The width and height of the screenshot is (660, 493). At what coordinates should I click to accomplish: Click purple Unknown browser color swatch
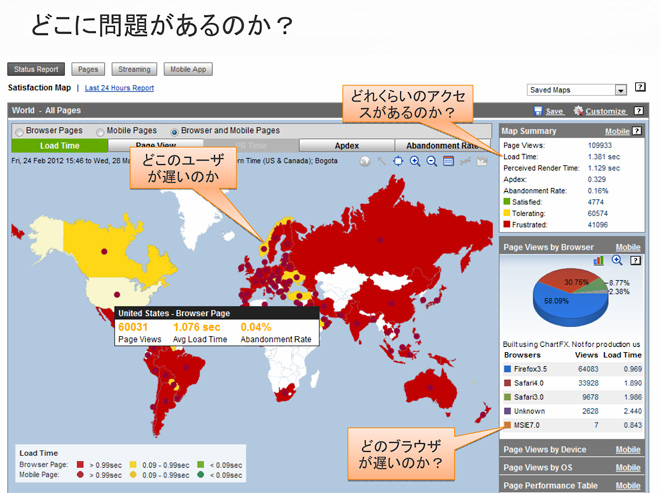pos(508,411)
